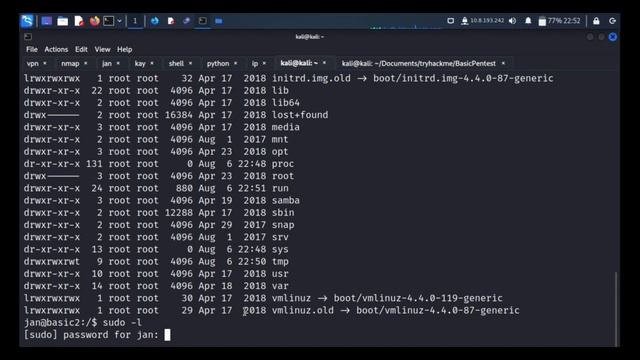Screen dimensions: 640x360
Task: Switch to the kay tab
Action: click(140, 64)
